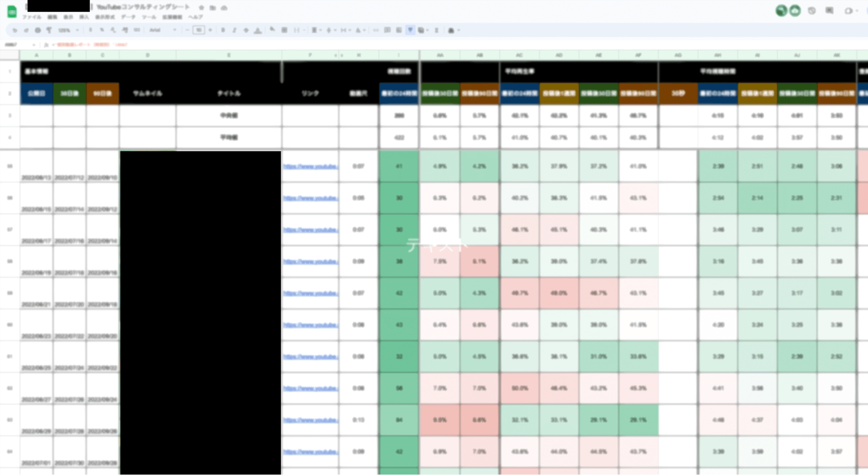This screenshot has height=475, width=868.
Task: Open the データ menu
Action: coord(128,17)
